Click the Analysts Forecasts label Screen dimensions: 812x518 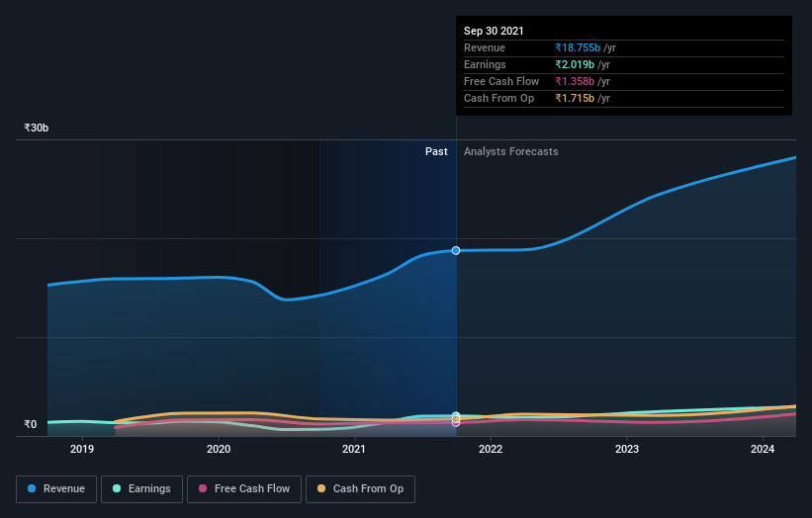point(510,151)
